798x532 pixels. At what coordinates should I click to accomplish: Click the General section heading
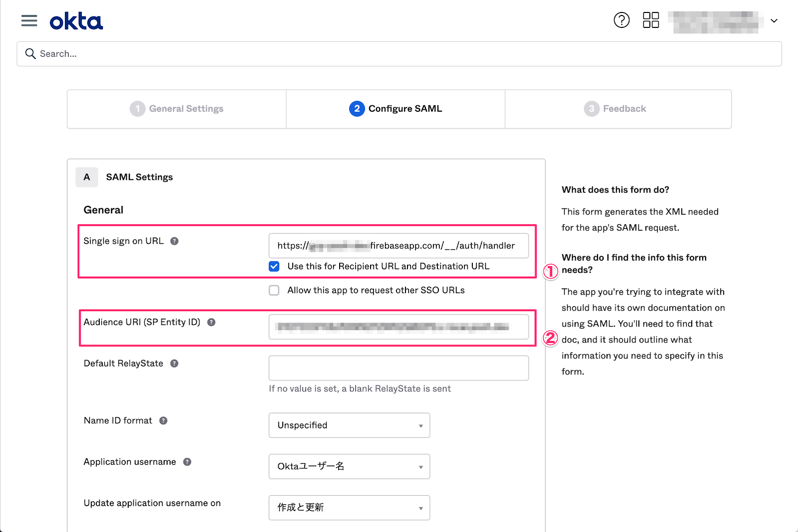[x=103, y=210]
